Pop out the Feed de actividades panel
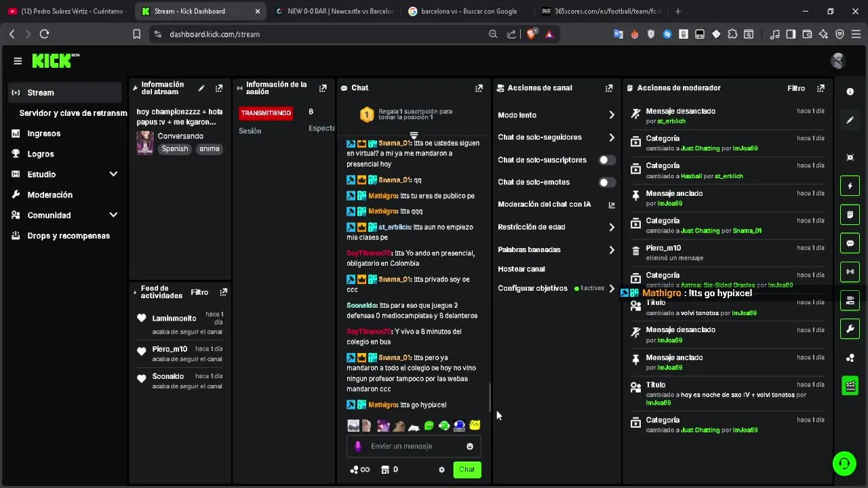 point(223,292)
